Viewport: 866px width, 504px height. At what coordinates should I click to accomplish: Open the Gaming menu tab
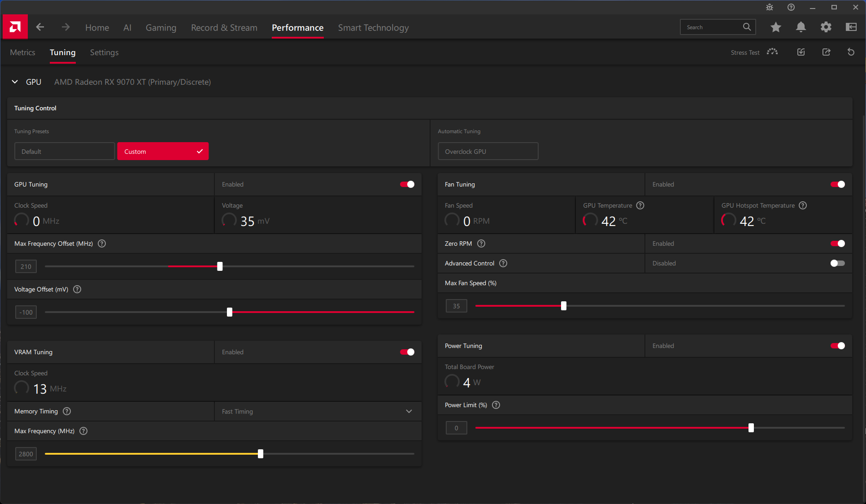tap(161, 27)
